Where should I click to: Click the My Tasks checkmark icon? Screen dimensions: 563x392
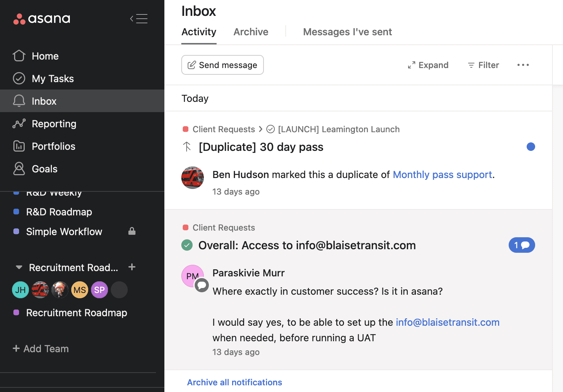[x=19, y=78]
